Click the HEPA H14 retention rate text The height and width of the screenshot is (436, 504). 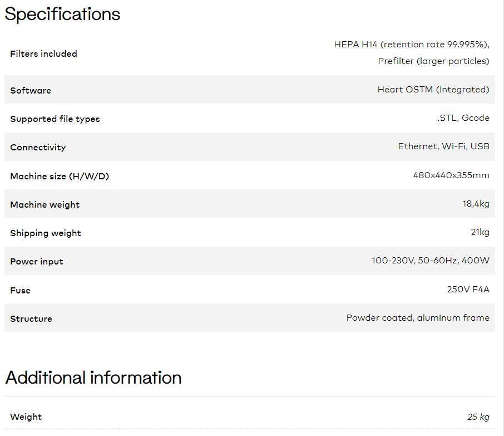coord(412,45)
